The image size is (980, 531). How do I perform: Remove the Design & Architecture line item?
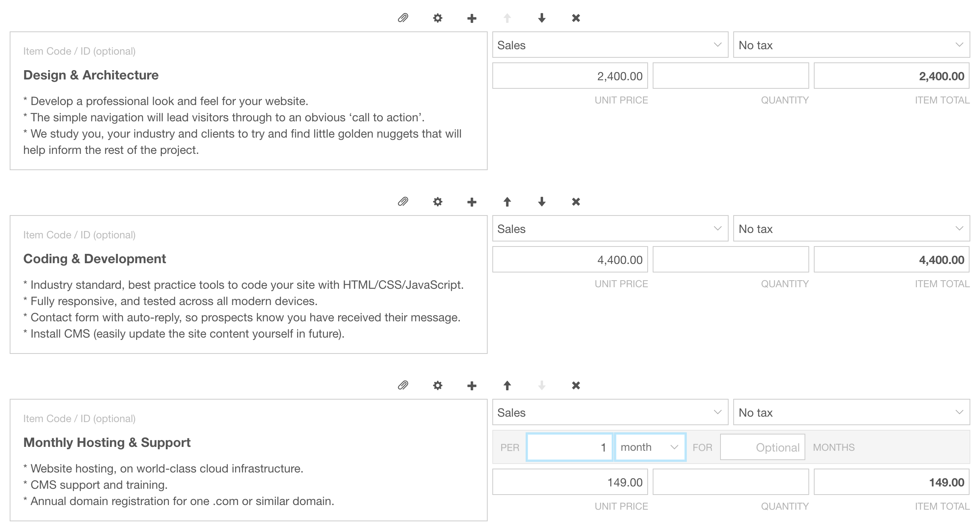pos(576,18)
